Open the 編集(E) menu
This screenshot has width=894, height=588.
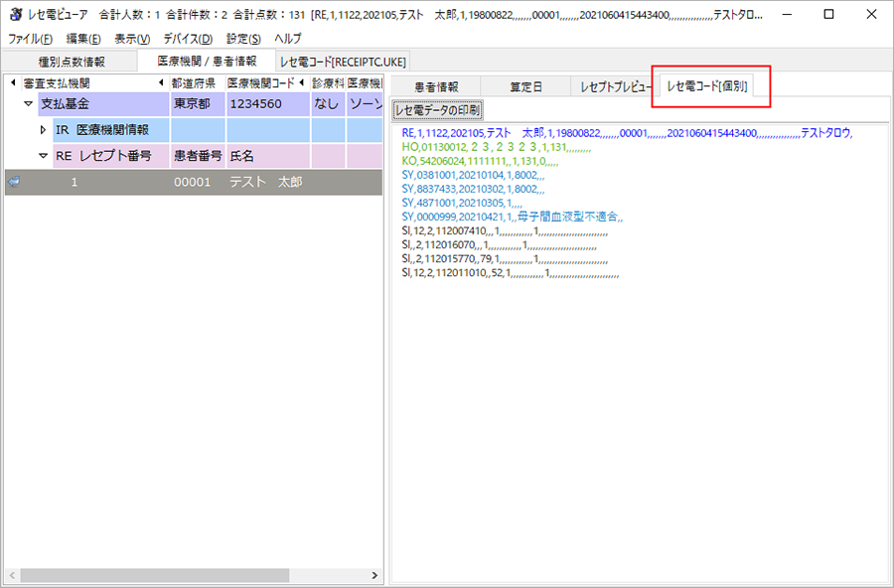(83, 39)
